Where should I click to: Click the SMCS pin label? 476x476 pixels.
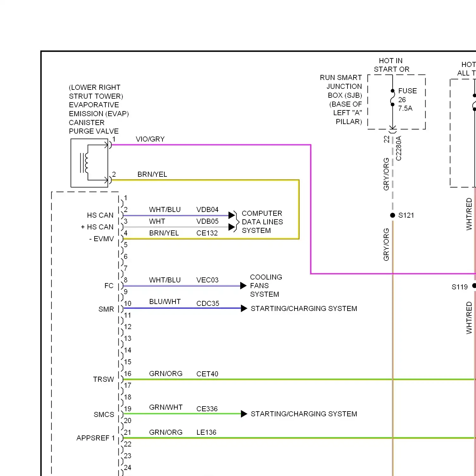pyautogui.click(x=104, y=414)
